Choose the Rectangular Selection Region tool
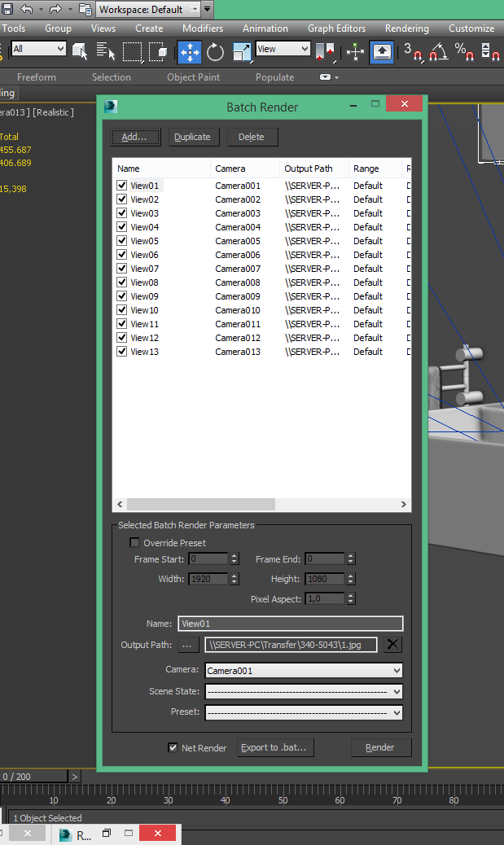This screenshot has width=504, height=845. [x=132, y=52]
